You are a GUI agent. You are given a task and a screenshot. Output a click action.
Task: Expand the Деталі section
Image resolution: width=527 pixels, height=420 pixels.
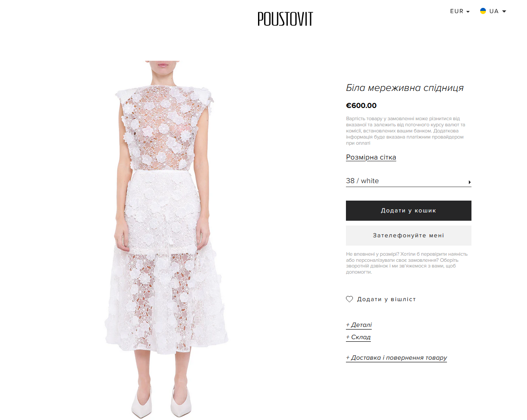point(359,325)
